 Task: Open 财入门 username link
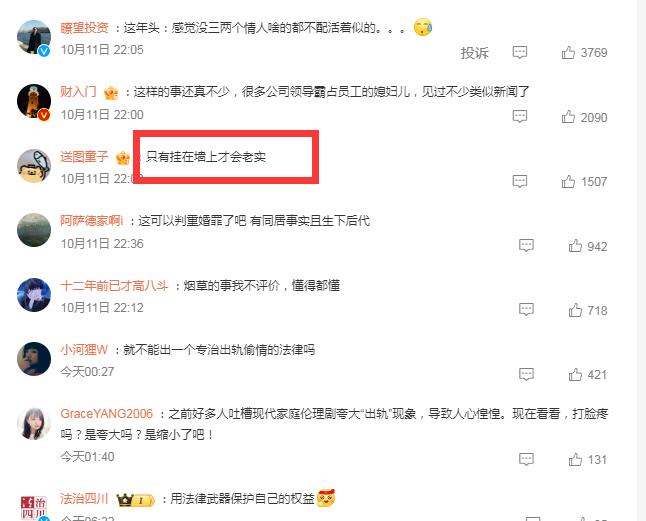[x=78, y=91]
